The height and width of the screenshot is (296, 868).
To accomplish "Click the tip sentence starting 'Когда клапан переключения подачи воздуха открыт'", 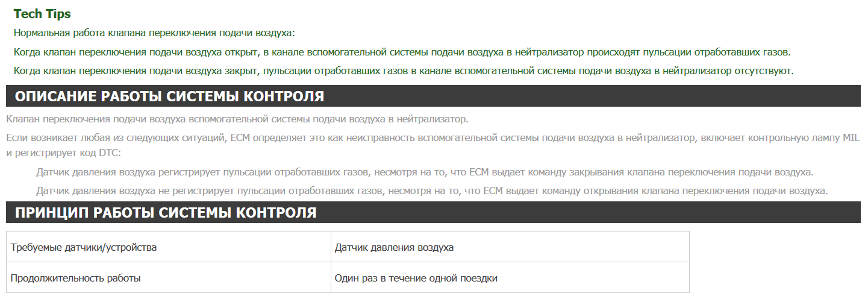I will tap(402, 52).
